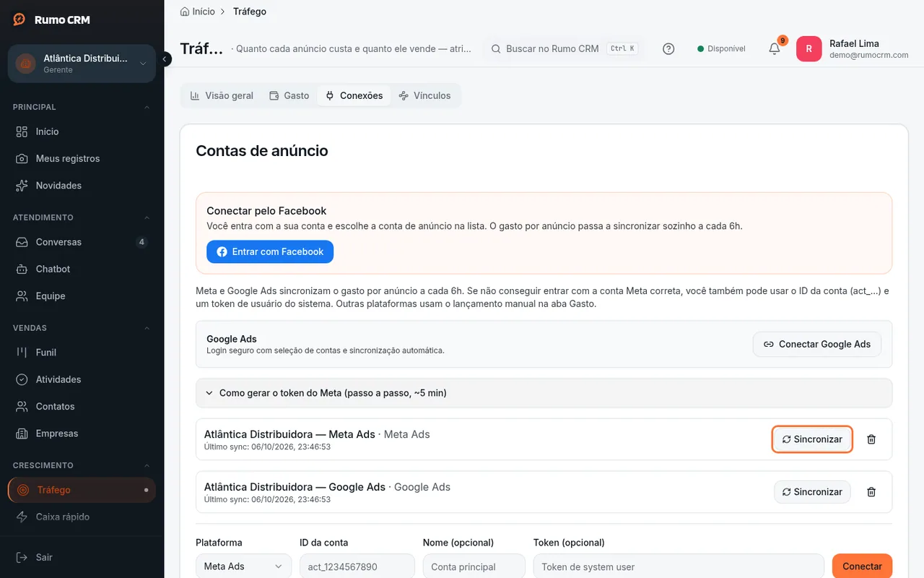Click the Rumo CRM logo icon
The image size is (924, 578).
coord(19,20)
